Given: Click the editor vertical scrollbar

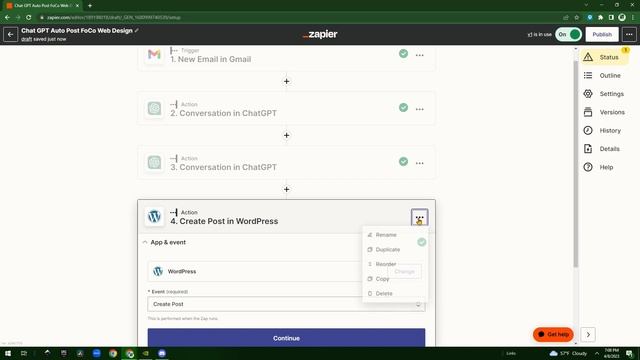Looking at the screenshot, I should 576,163.
